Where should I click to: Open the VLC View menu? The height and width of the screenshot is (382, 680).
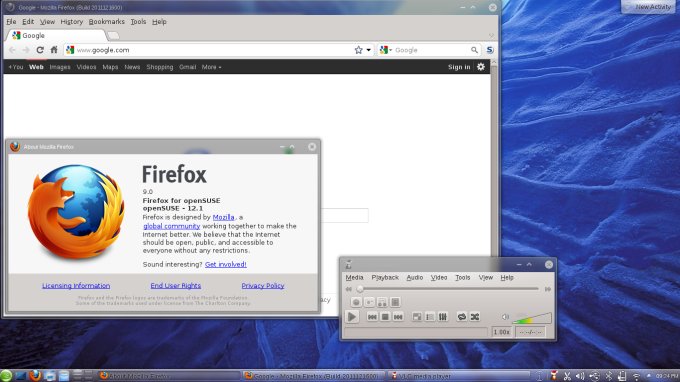(486, 278)
